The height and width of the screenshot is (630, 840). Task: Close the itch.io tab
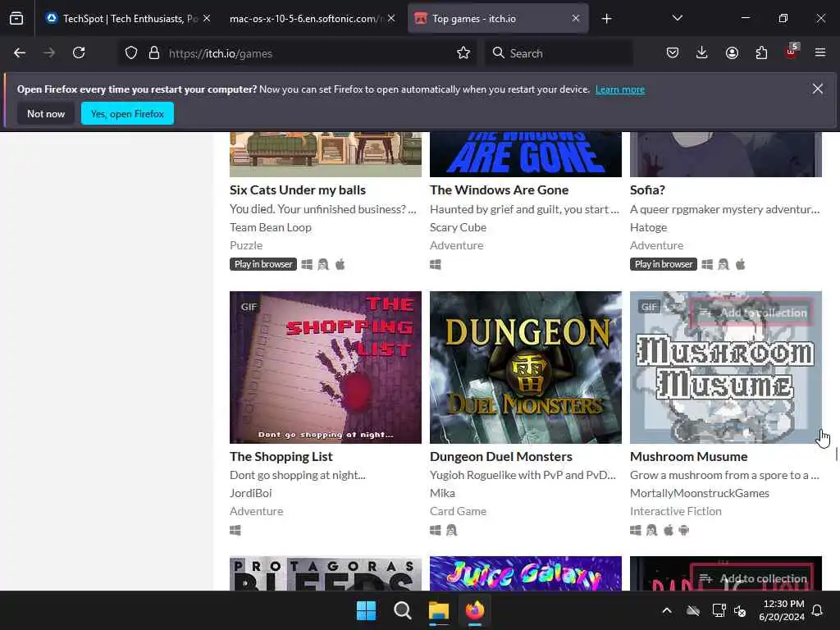[x=575, y=19]
